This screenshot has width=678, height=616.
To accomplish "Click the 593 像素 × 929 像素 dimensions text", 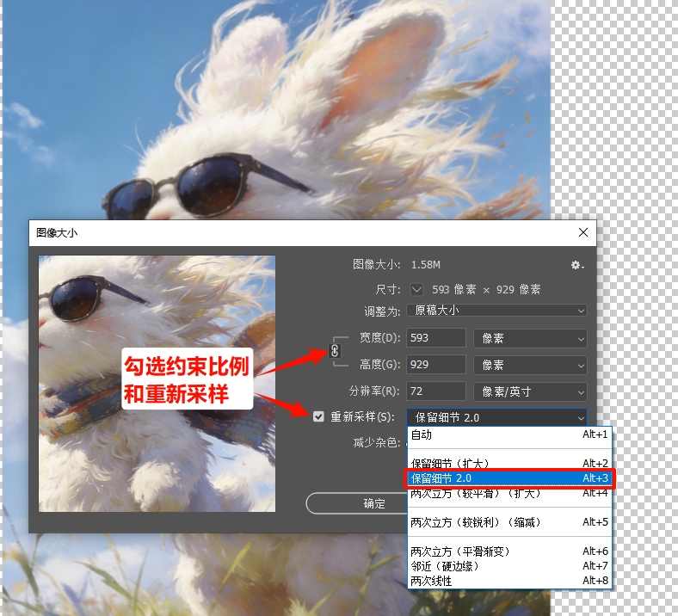I will 486,289.
